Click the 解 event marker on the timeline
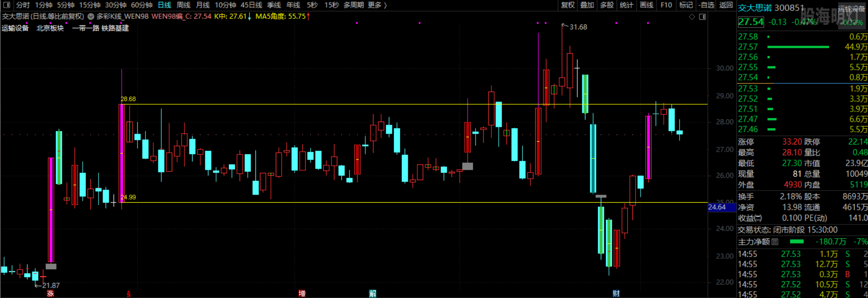The height and width of the screenshot is (298, 868). point(373,293)
